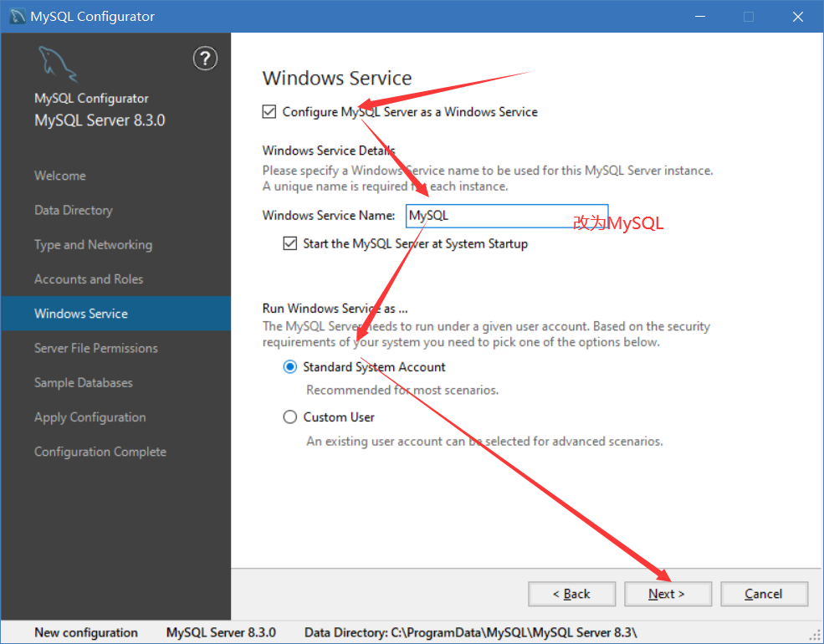Click the 'Run Windows Service as ...' heading

pyautogui.click(x=335, y=309)
